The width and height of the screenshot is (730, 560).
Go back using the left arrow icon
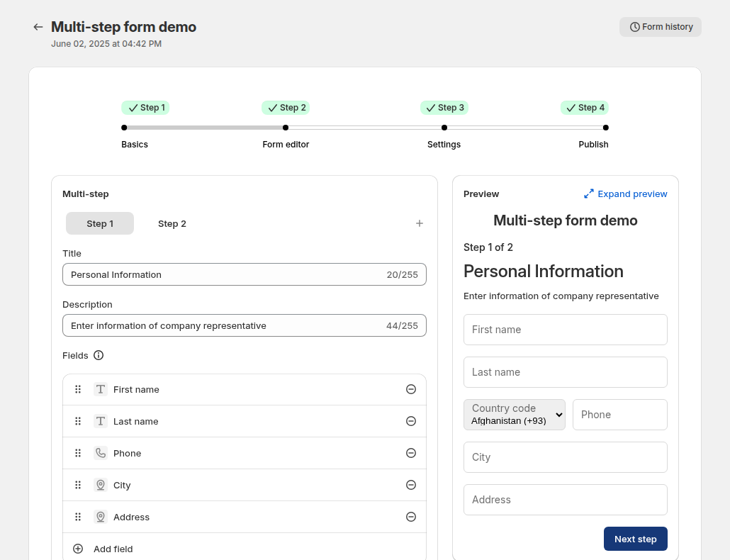coord(38,27)
